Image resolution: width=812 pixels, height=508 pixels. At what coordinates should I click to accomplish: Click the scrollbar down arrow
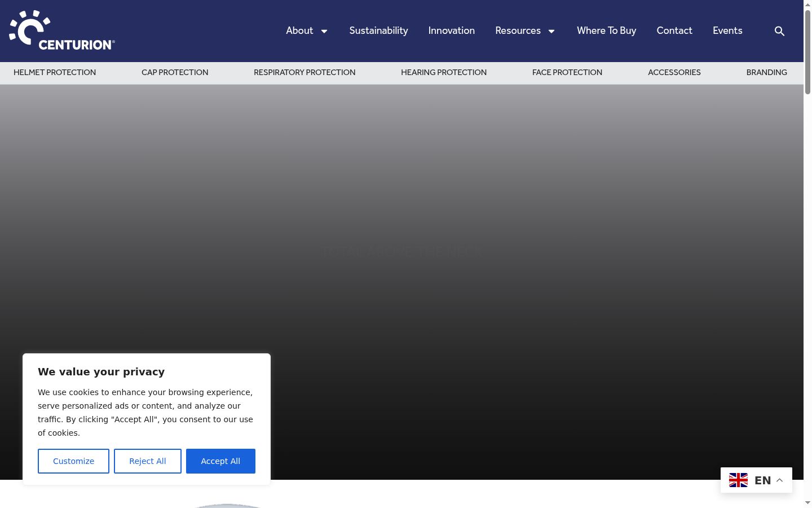pyautogui.click(x=807, y=503)
